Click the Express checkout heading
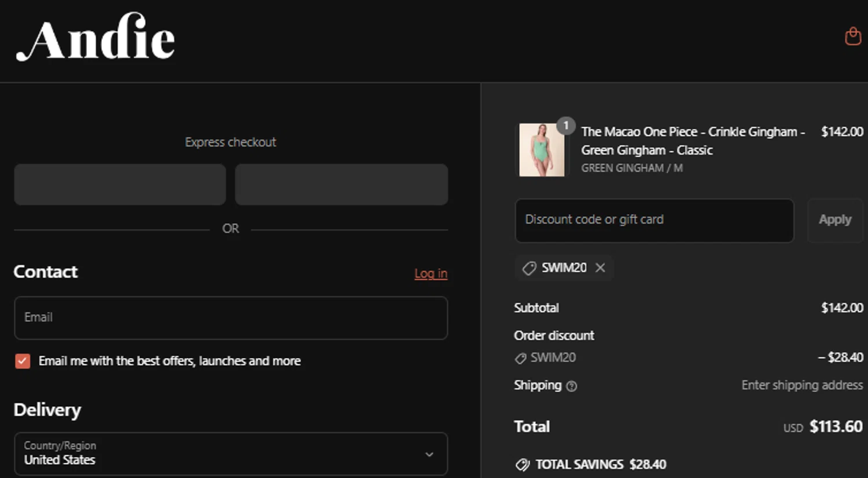 tap(230, 142)
